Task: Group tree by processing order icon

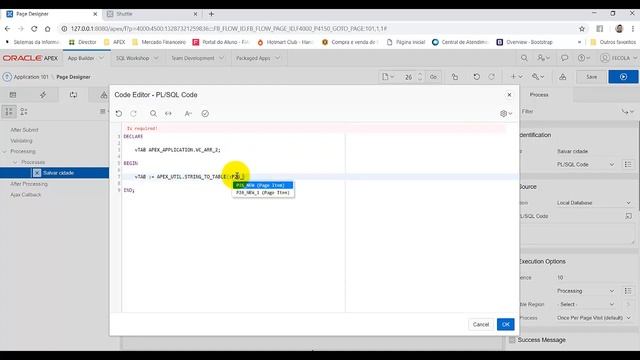Action: pos(9,111)
